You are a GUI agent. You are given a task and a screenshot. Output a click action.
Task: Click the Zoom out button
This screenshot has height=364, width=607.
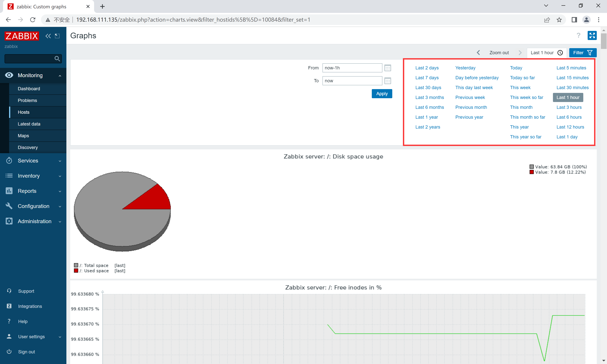[x=499, y=53]
